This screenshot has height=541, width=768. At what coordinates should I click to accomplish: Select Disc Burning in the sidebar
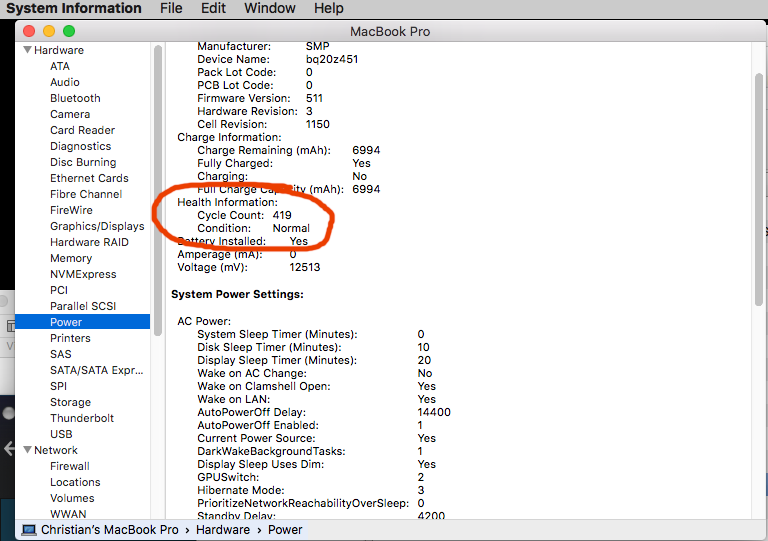[x=83, y=162]
